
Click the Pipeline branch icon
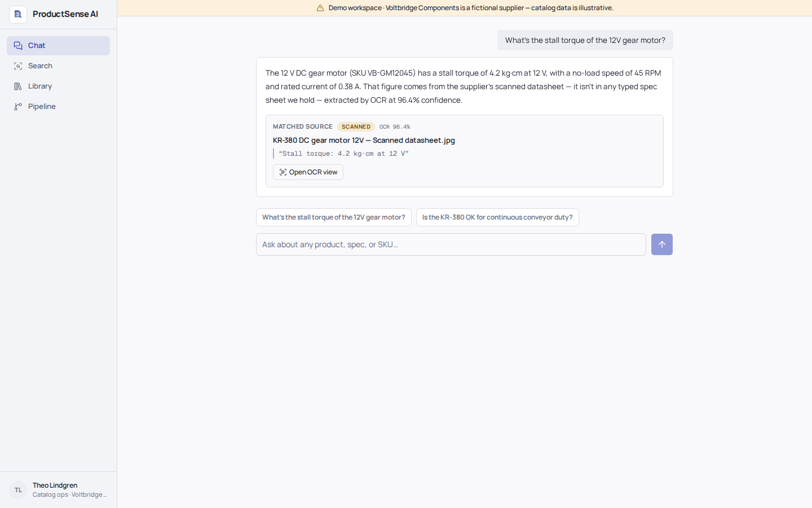pyautogui.click(x=18, y=107)
